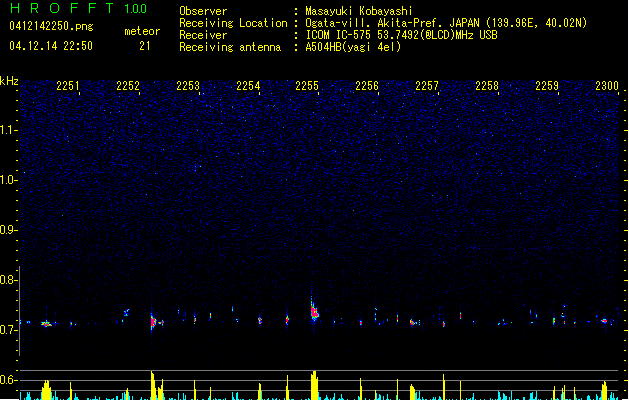Select the A504HB(yagi 4el) antenna text

click(353, 47)
